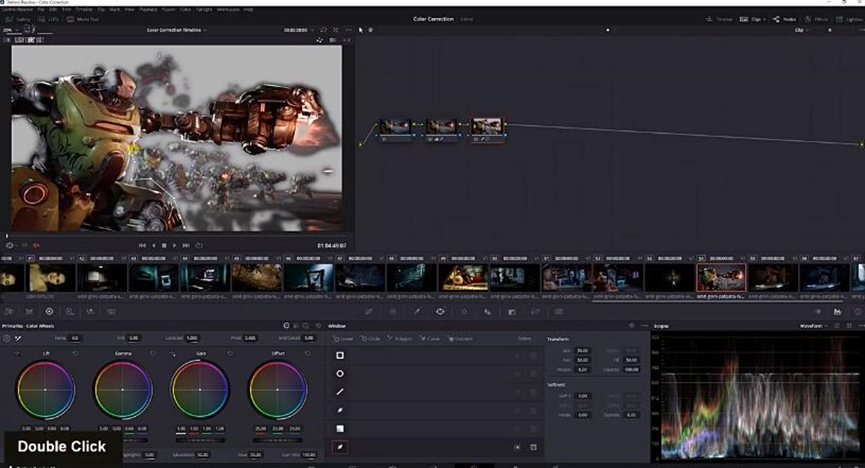Open the Media Pool panel

point(83,19)
